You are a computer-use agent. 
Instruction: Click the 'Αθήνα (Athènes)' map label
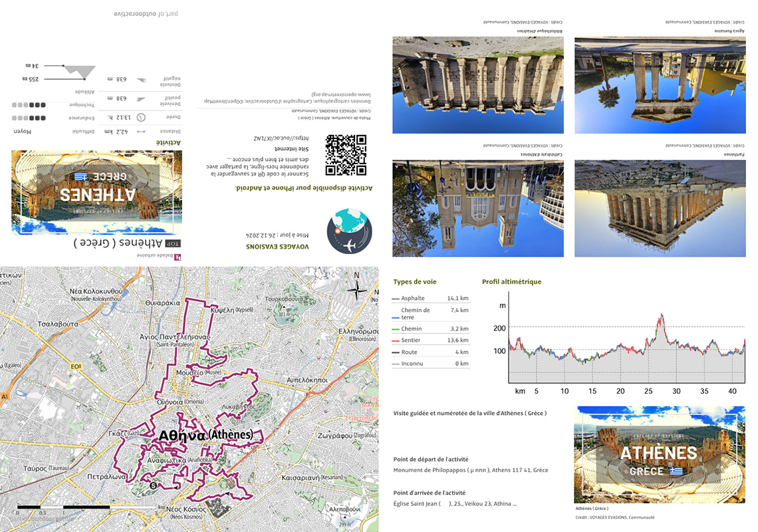click(x=206, y=435)
